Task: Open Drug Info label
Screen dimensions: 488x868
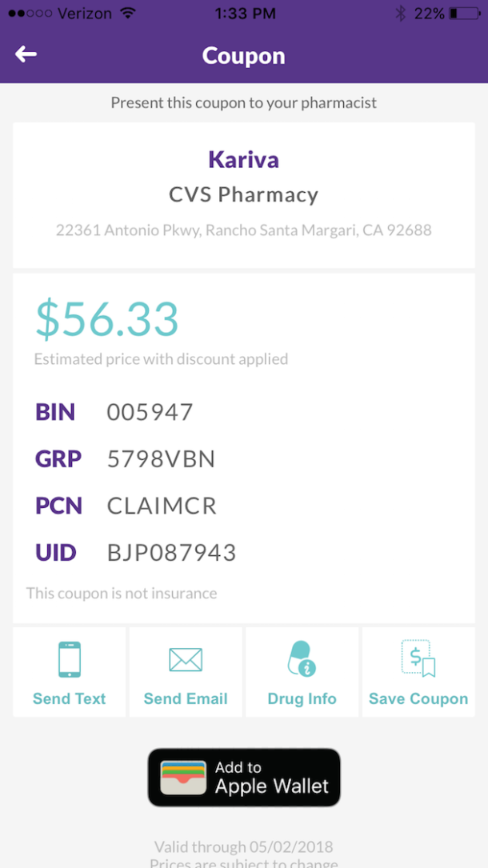Action: coord(302,698)
